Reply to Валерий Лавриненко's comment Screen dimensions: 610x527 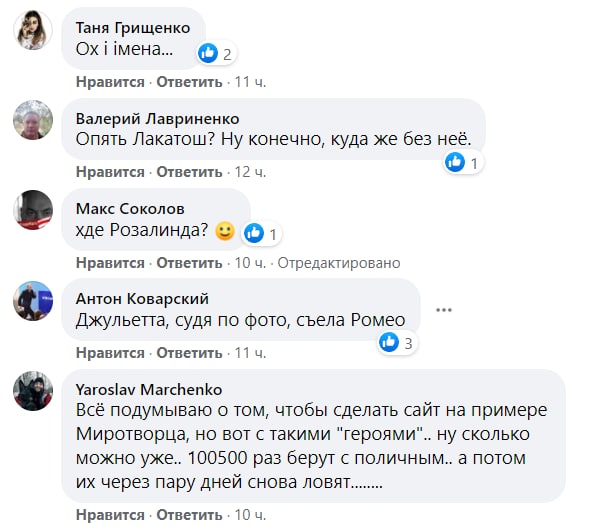tap(188, 172)
